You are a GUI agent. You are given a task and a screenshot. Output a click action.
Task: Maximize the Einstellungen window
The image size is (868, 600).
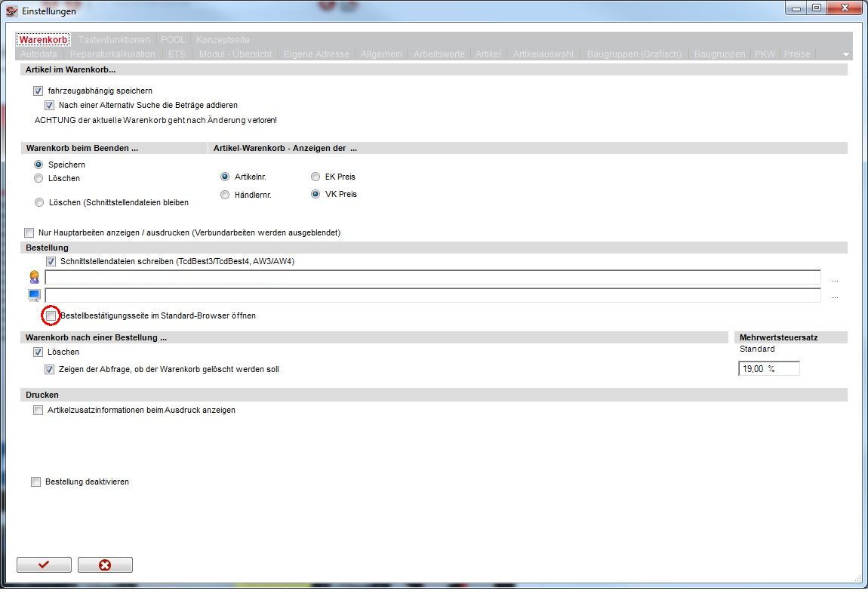click(817, 8)
